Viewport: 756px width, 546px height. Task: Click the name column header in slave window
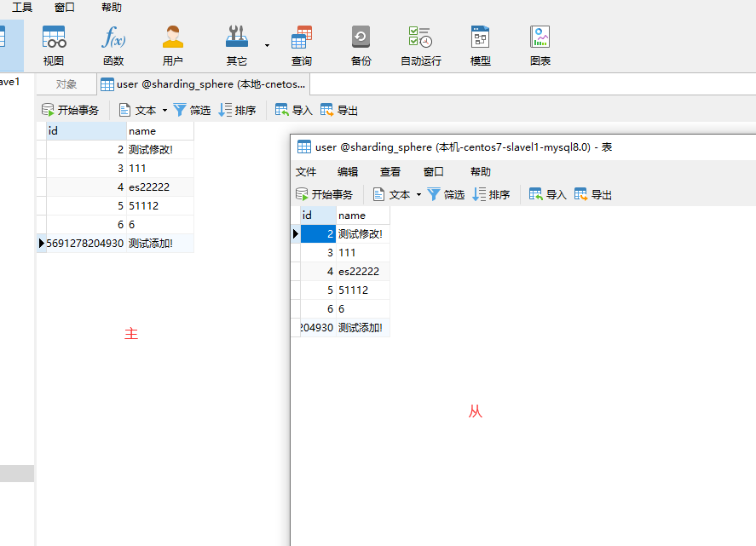363,216
